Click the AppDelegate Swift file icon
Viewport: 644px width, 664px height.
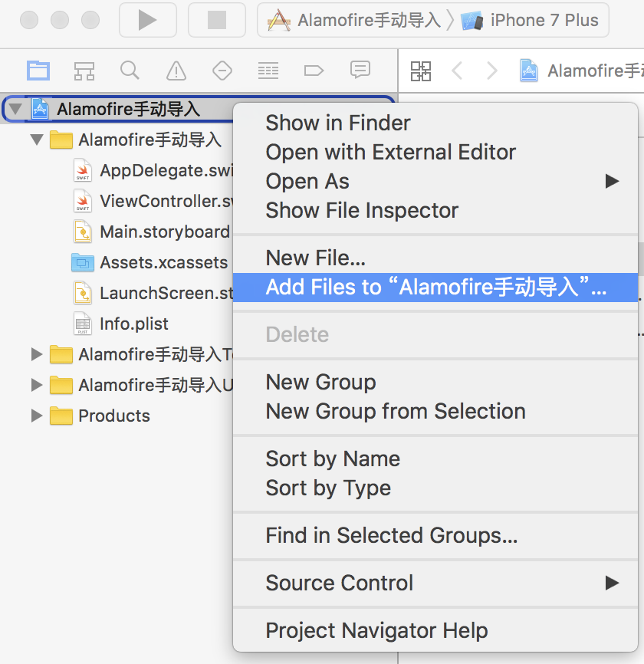click(83, 170)
